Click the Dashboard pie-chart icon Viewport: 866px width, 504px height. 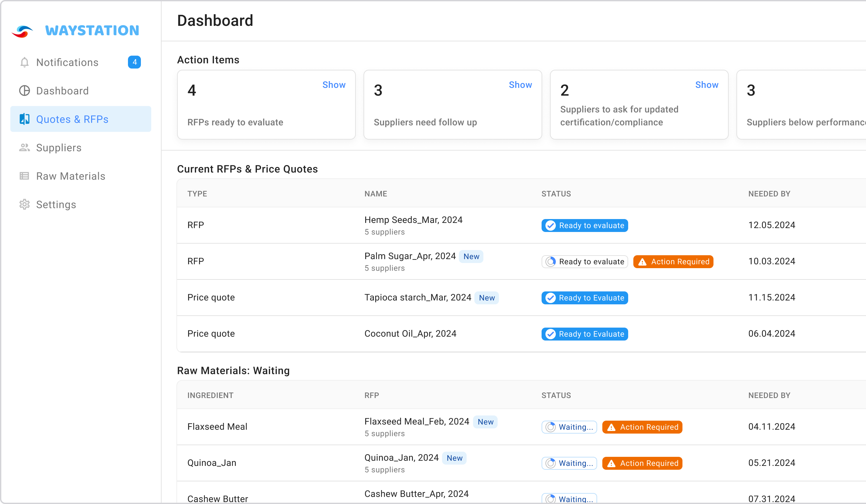[x=25, y=91]
